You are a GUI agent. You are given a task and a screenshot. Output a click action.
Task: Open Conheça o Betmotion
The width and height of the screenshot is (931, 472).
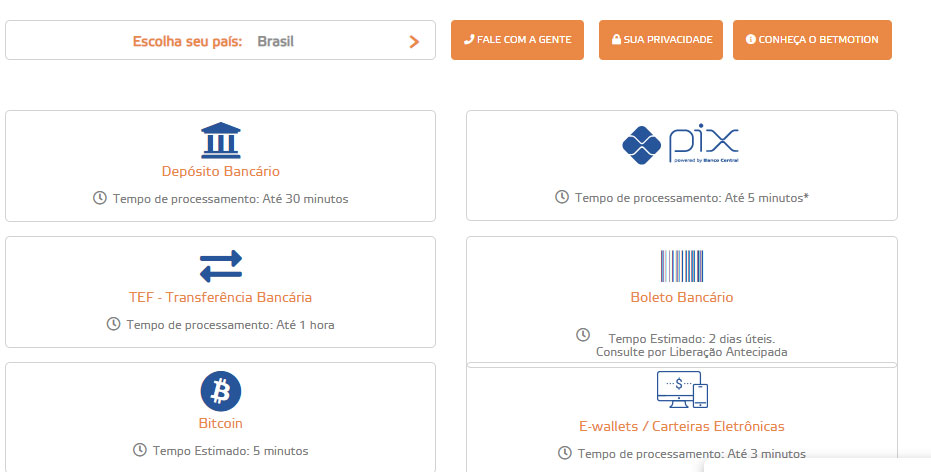812,40
